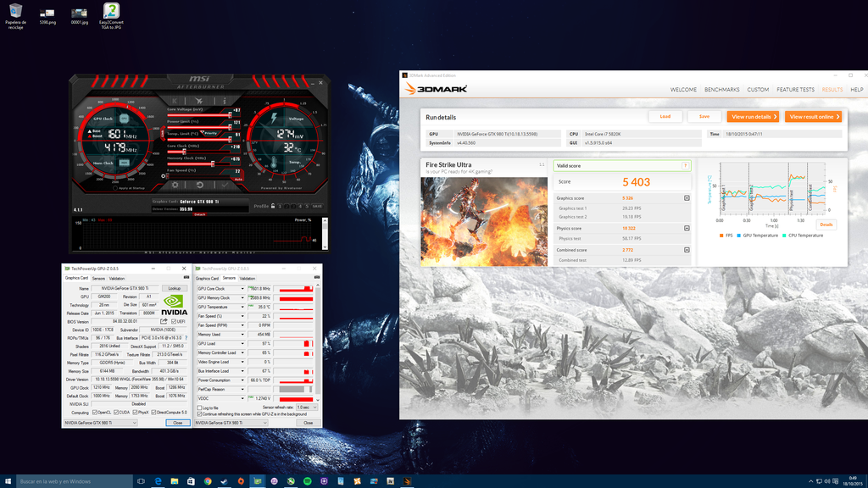The width and height of the screenshot is (868, 488).
Task: Open Spotify from the taskbar
Action: tap(307, 481)
